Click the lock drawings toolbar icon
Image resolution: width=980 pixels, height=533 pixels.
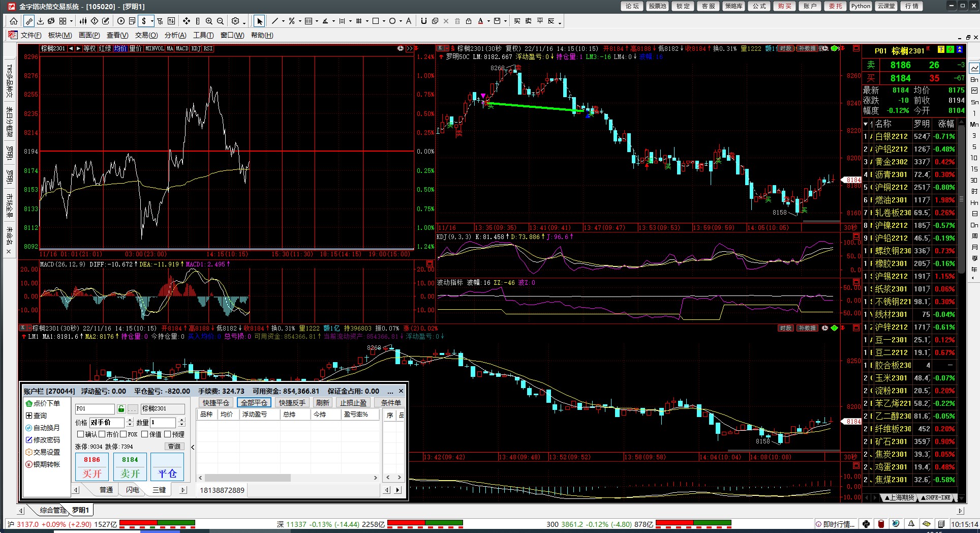[x=469, y=21]
